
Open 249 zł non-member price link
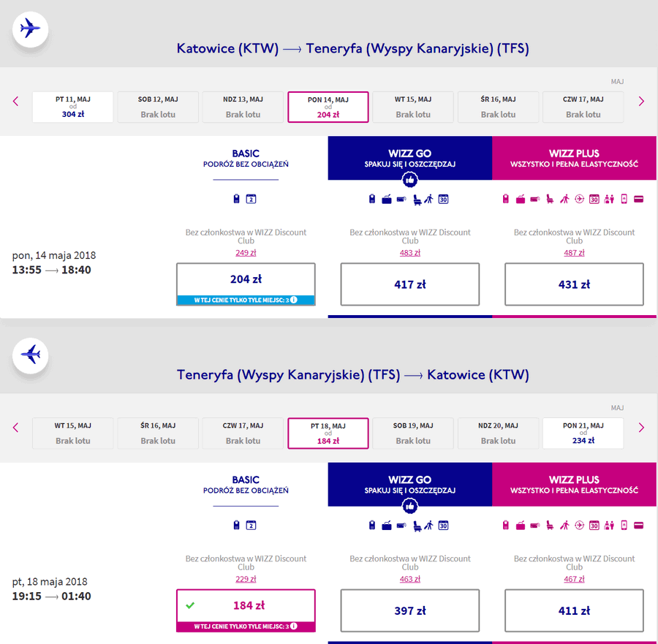pos(246,253)
